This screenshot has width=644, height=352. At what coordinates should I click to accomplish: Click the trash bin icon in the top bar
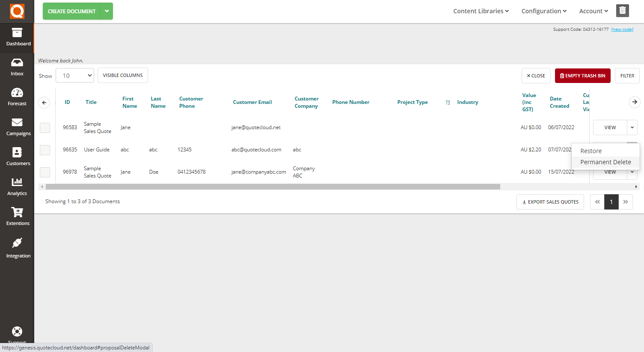coord(622,11)
